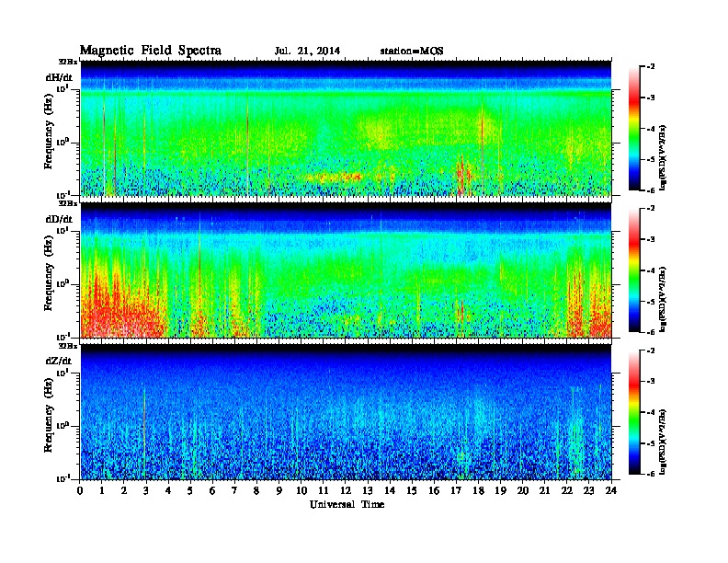
Task: Click the '22' hour tick on time axis
Action: coord(567,491)
